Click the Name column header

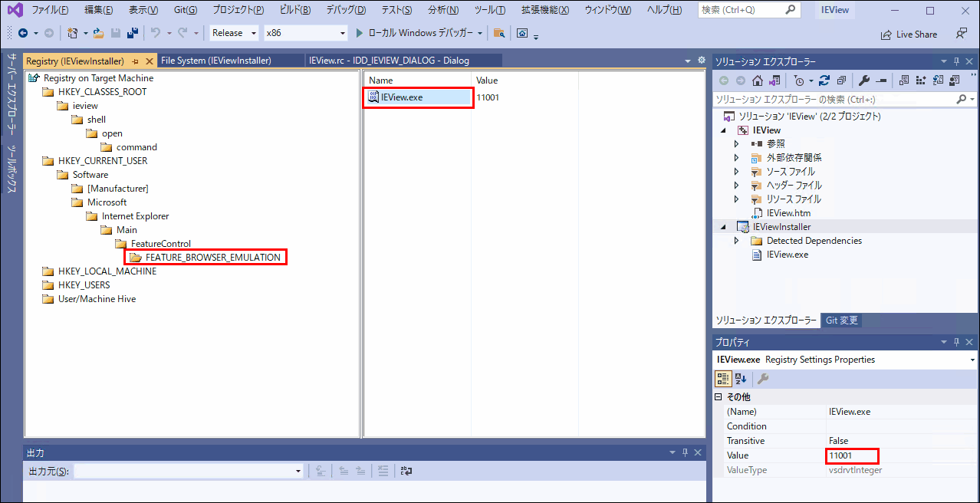tap(417, 81)
